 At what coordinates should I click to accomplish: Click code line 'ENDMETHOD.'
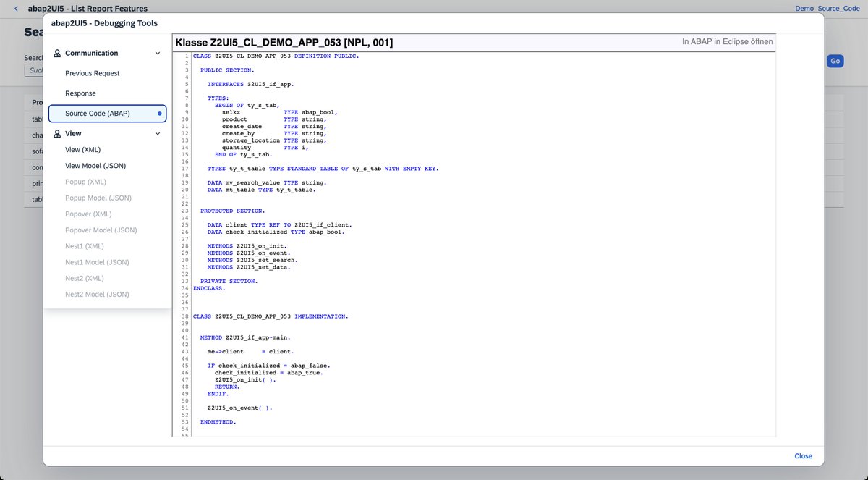tap(218, 421)
